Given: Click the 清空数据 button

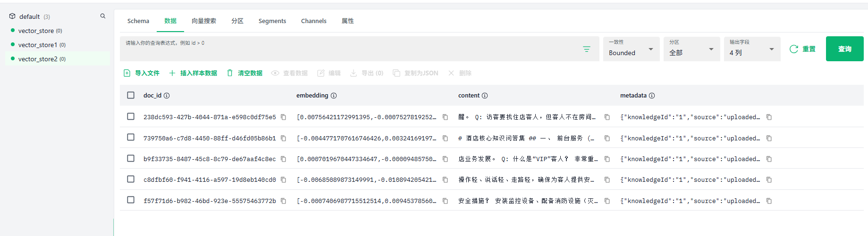Looking at the screenshot, I should 244,73.
